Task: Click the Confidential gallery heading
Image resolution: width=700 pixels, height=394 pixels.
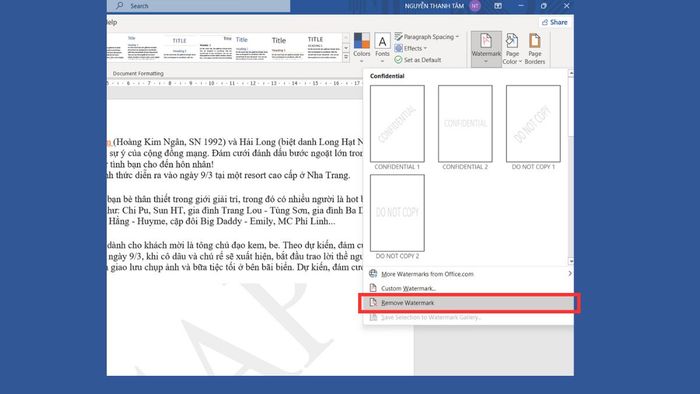Action: [x=387, y=76]
